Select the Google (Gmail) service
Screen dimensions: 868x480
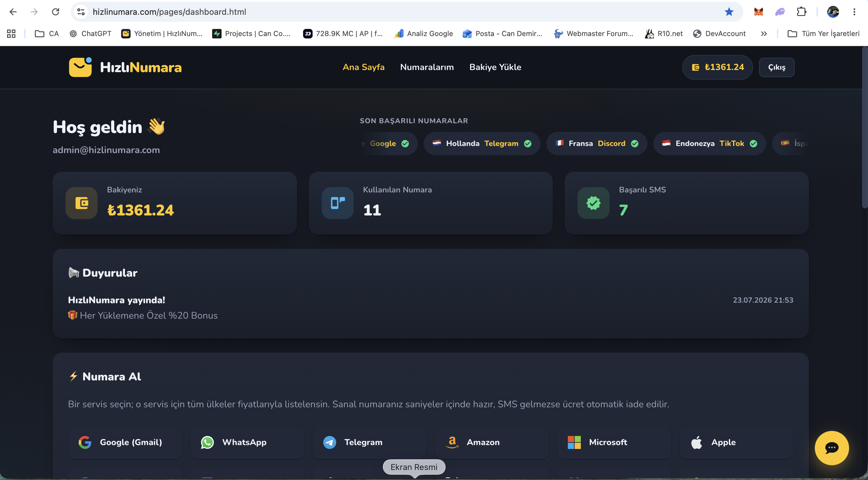click(x=125, y=442)
